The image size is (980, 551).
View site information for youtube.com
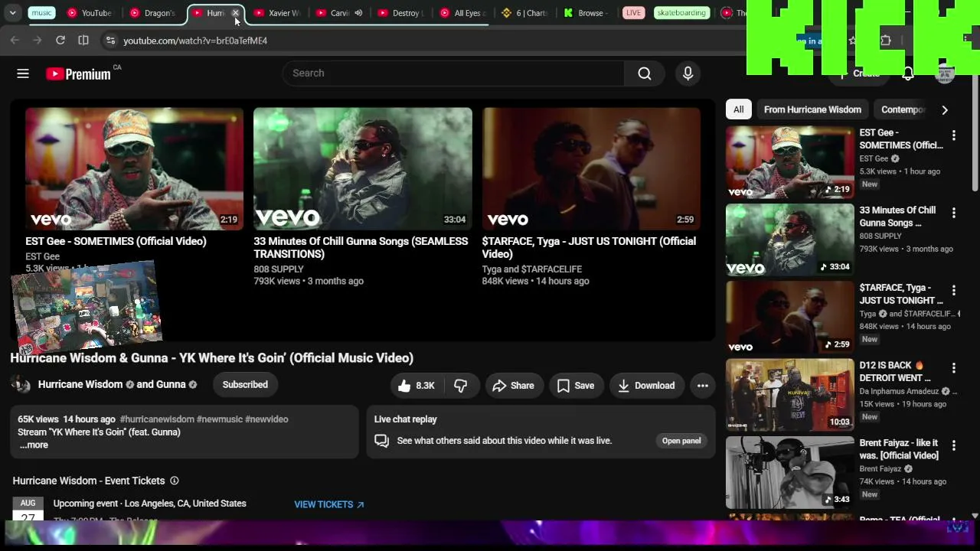coord(110,41)
